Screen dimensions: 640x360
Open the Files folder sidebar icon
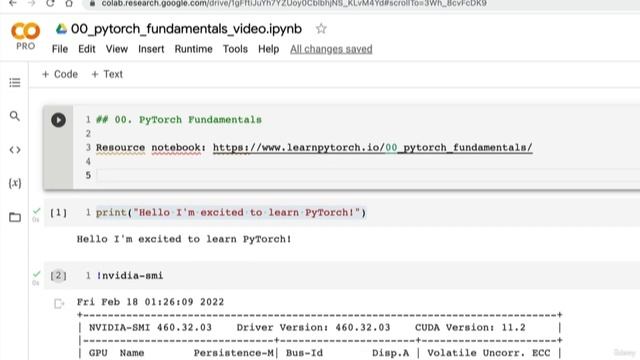[x=15, y=217]
